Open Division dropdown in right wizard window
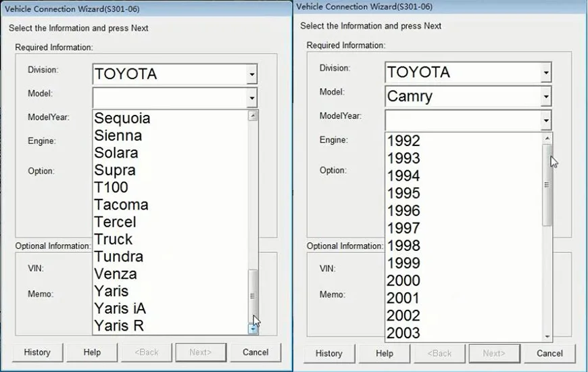The height and width of the screenshot is (372, 588). pyautogui.click(x=546, y=72)
